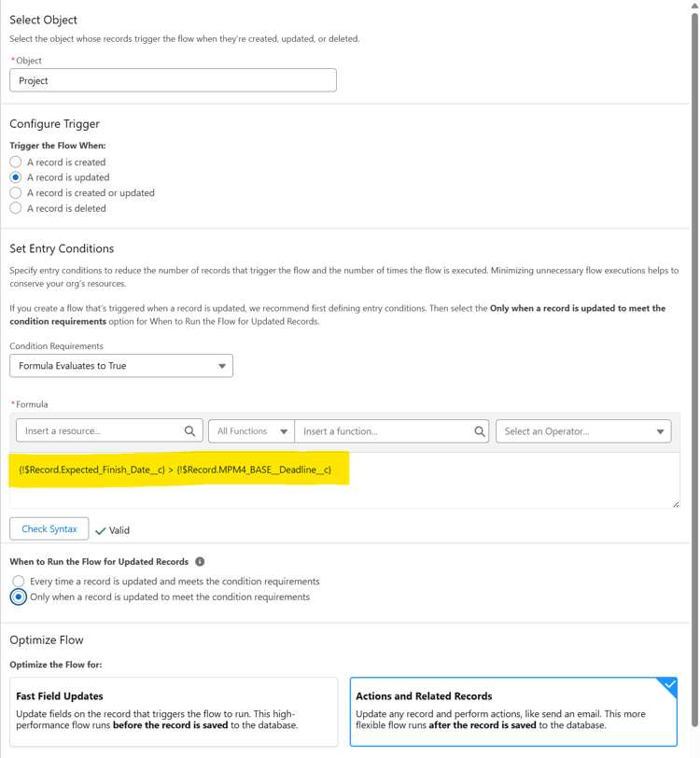Click the formula box resize handle
Viewport: 700px width, 758px height.
click(x=676, y=504)
